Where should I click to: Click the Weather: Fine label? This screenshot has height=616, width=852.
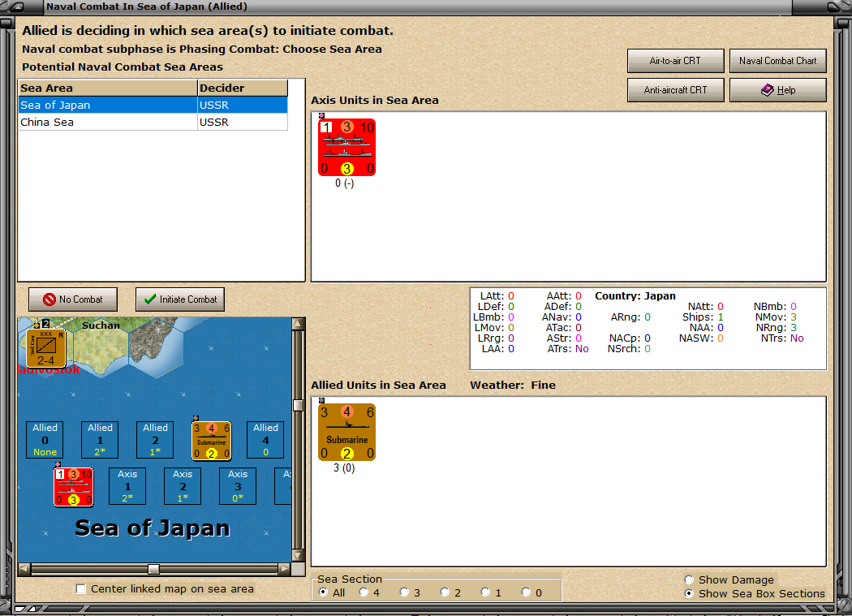(x=512, y=385)
